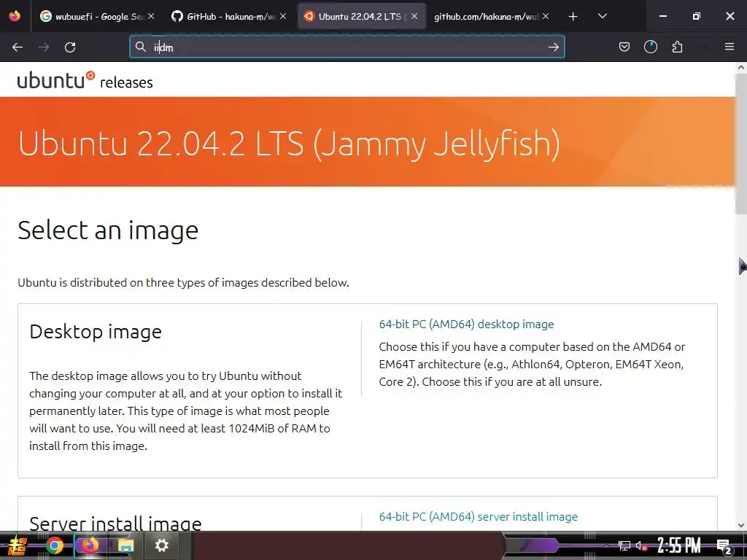Switch to the GitHub hakuna-m tab
This screenshot has height=560, width=747.
[x=228, y=16]
